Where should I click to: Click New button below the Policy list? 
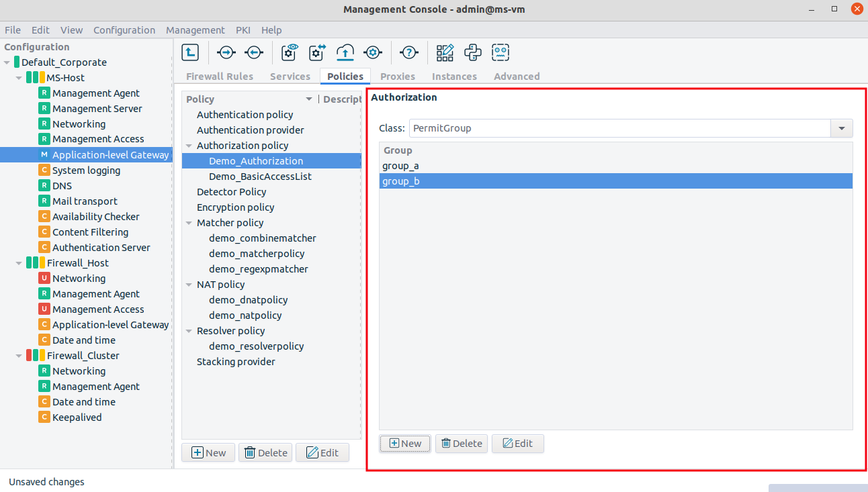tap(208, 452)
